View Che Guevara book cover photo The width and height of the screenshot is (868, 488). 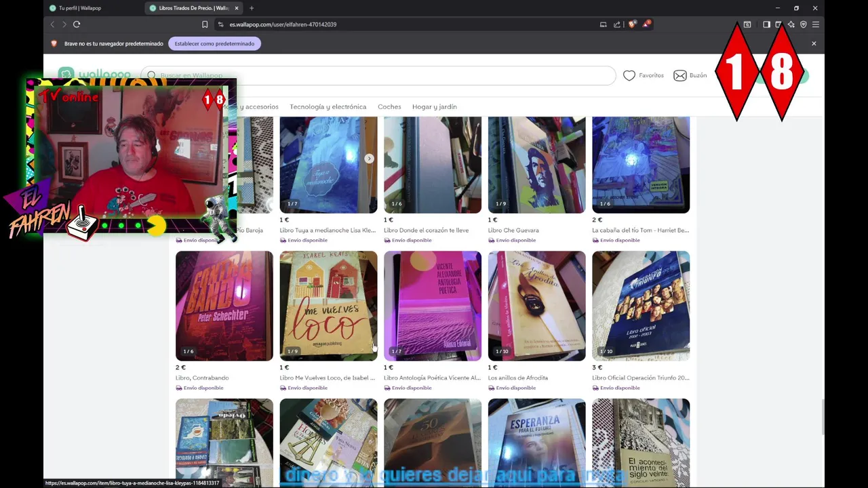[x=536, y=165]
